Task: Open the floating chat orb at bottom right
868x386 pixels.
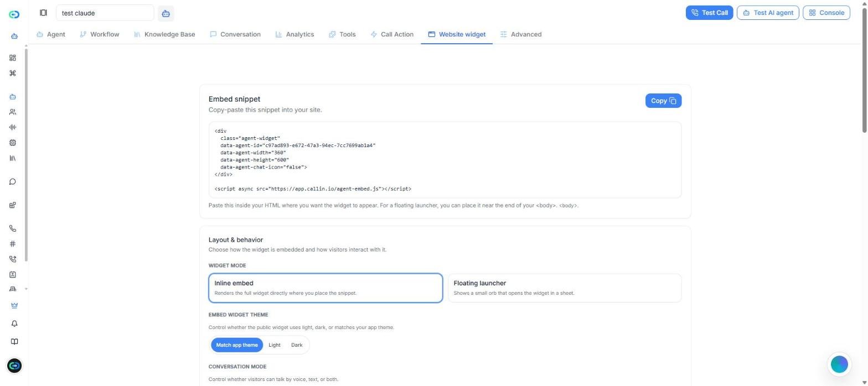Action: pyautogui.click(x=840, y=364)
